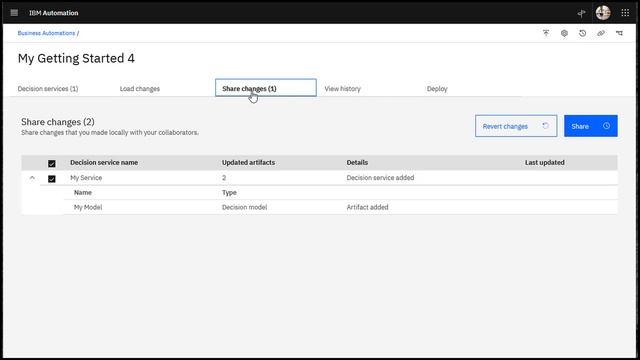The width and height of the screenshot is (640, 360).
Task: Click the Details column header
Action: [357, 162]
